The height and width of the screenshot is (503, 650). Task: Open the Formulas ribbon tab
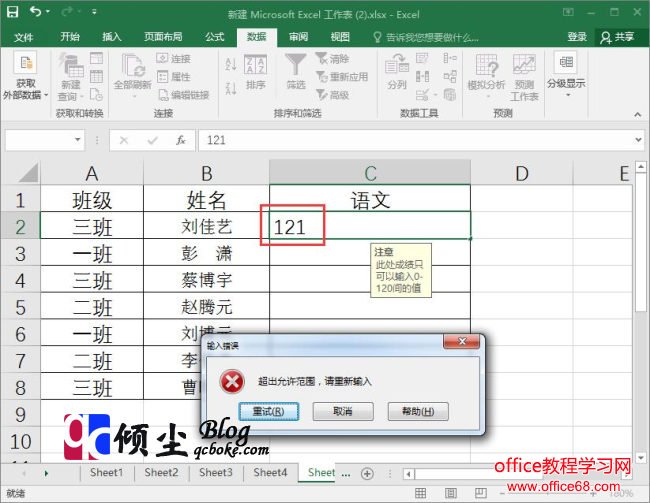(214, 37)
